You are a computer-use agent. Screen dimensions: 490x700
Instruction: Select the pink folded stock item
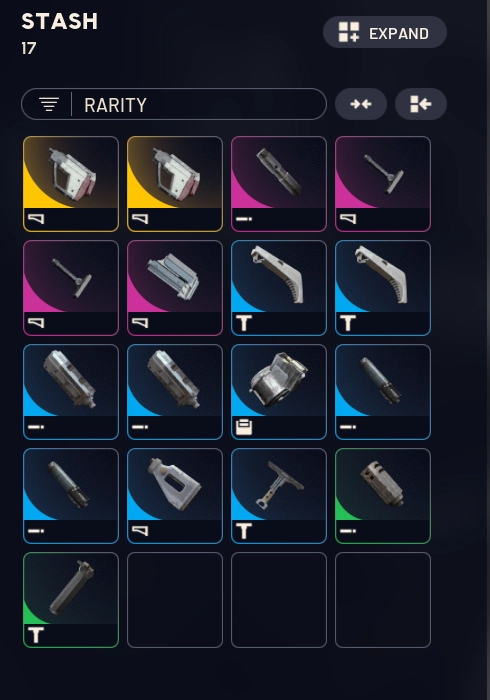point(175,288)
